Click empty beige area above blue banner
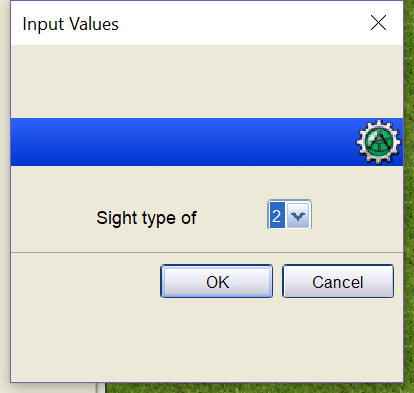Viewport: 414px width, 393px height. [207, 82]
